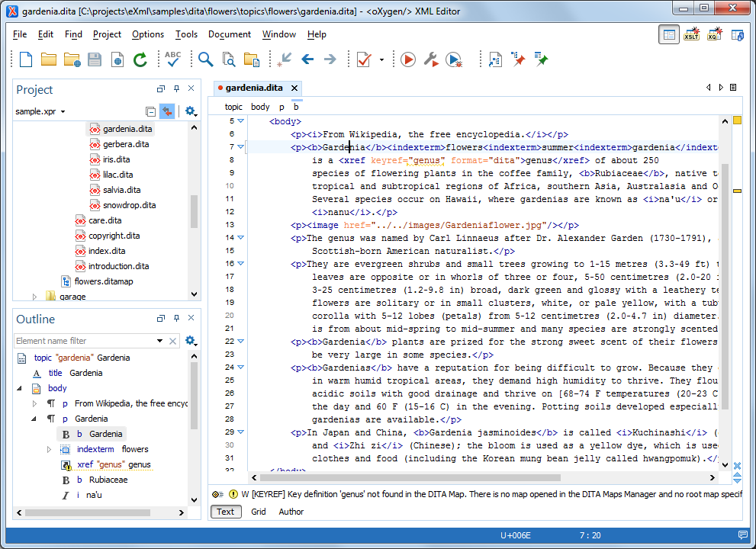Viewport: 756px width, 549px height.
Task: Click the Open file folder icon
Action: click(x=49, y=59)
